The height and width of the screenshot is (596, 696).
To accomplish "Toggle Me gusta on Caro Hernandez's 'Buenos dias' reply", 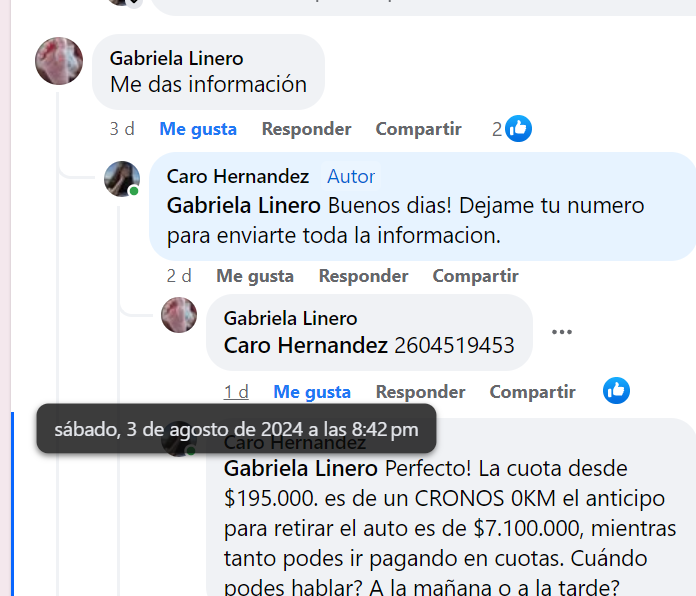I will point(255,276).
